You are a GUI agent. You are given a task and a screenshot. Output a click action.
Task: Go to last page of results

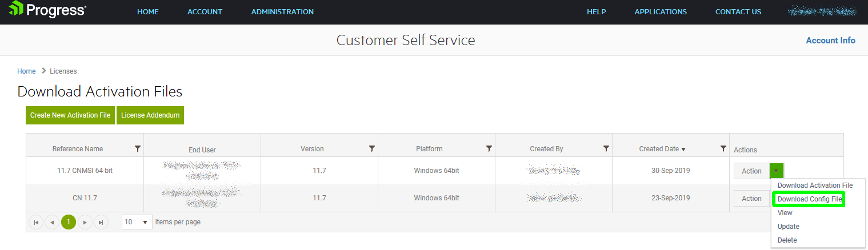click(x=101, y=222)
